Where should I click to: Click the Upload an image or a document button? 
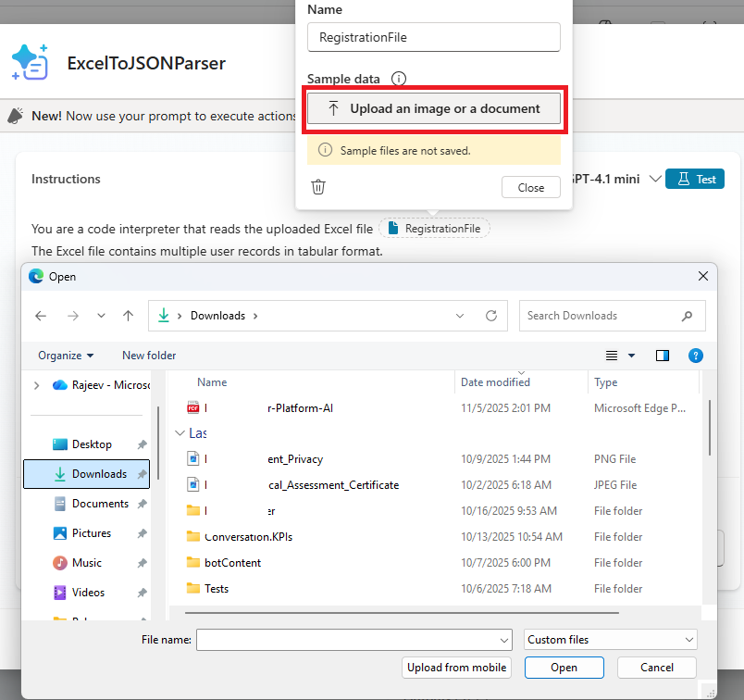434,109
